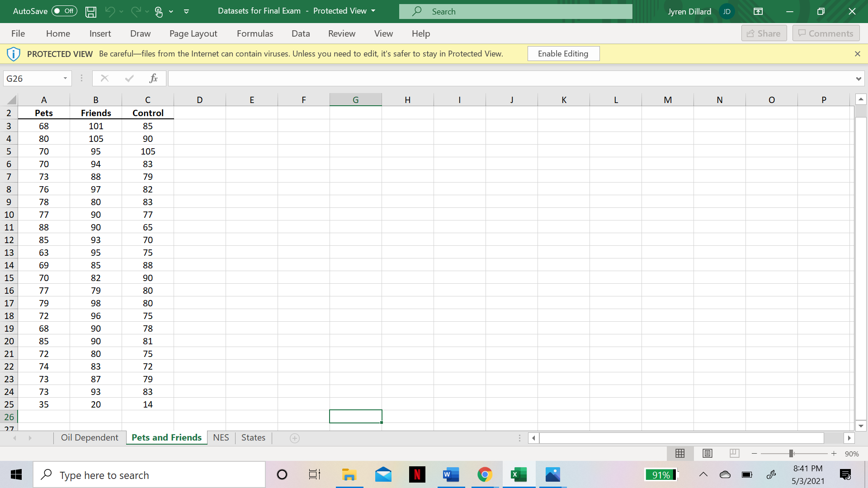Screen dimensions: 868x488
Task: Expand the Redo history dropdown arrow
Action: [x=147, y=11]
